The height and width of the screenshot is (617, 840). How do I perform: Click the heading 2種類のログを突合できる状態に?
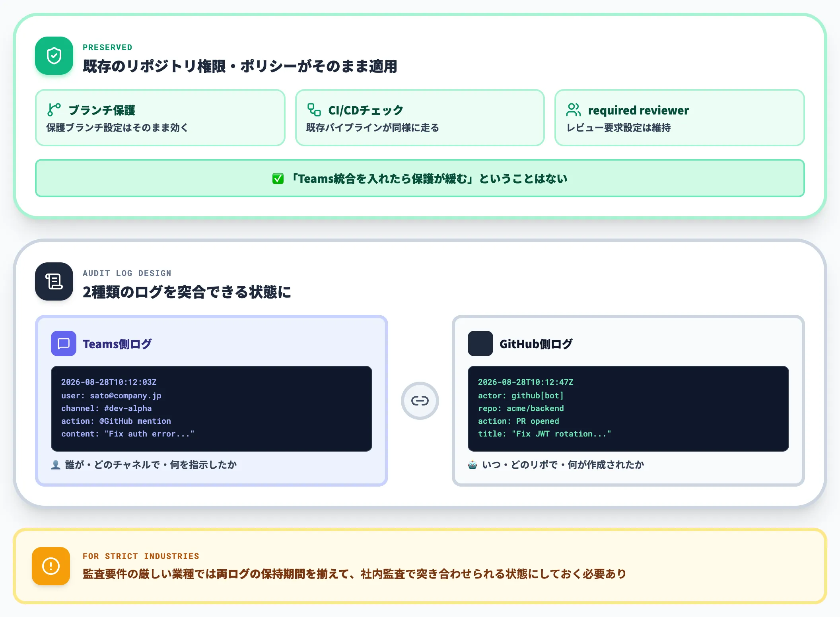[x=187, y=292]
